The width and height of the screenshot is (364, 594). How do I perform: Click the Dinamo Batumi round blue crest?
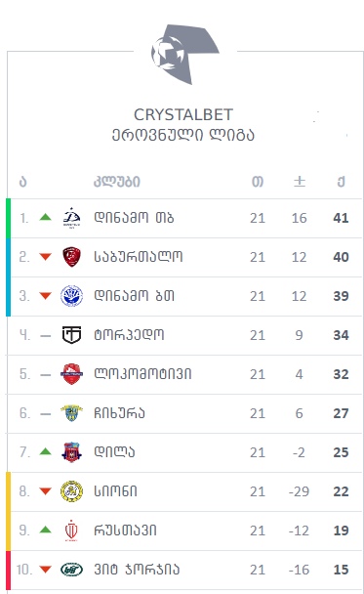(x=71, y=296)
